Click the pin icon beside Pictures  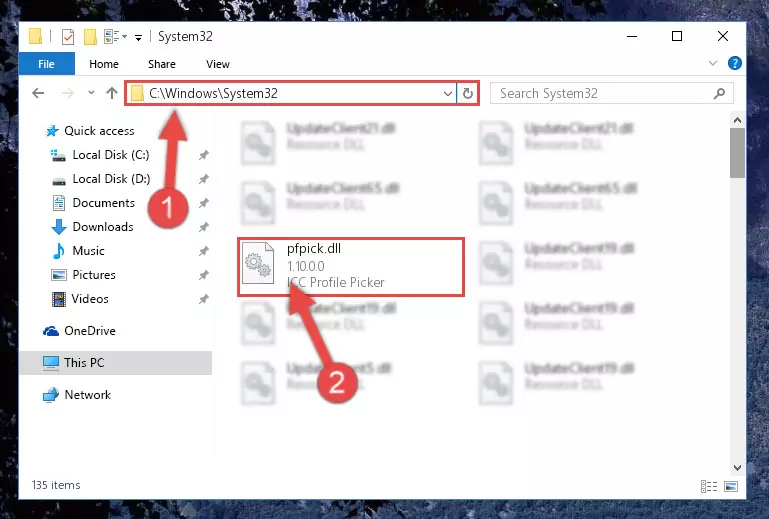pyautogui.click(x=204, y=275)
